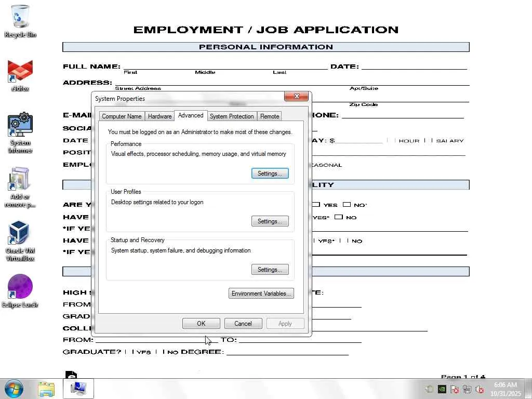The width and height of the screenshot is (532, 399).
Task: Open Action Center flag tray icon
Action: click(455, 389)
